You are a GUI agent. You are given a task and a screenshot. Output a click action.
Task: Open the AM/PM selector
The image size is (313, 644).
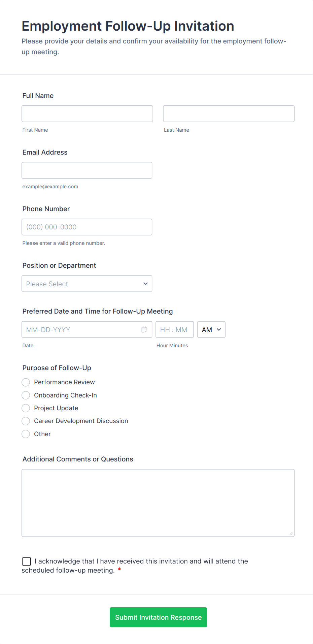211,329
